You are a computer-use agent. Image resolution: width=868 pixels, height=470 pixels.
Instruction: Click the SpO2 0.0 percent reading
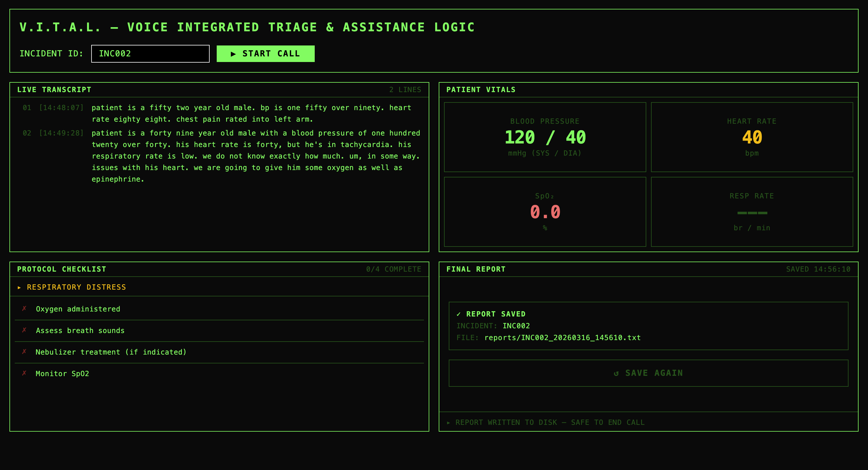545,212
